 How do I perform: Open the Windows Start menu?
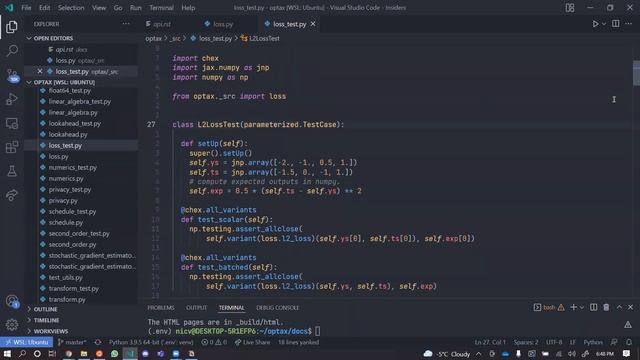point(7,353)
